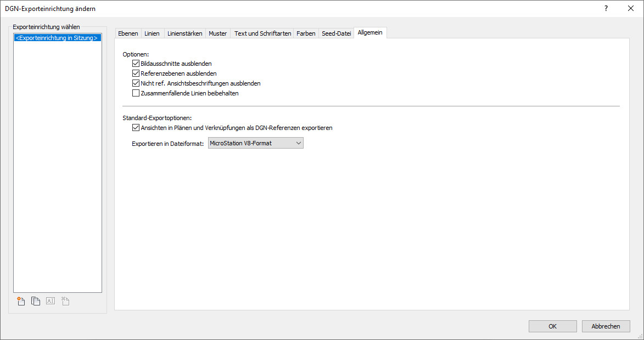Close the DGN export setup dialog
644x340 pixels.
click(x=631, y=8)
